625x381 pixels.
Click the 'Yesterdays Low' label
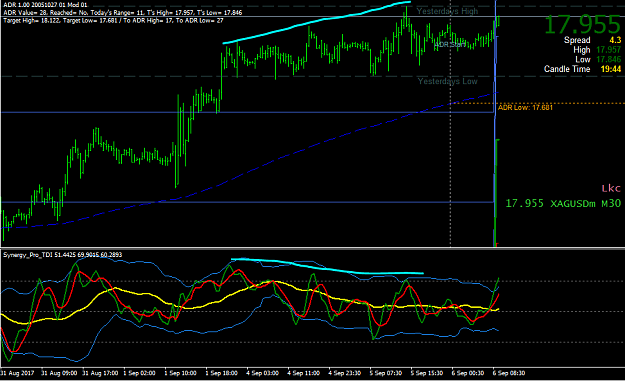(447, 81)
